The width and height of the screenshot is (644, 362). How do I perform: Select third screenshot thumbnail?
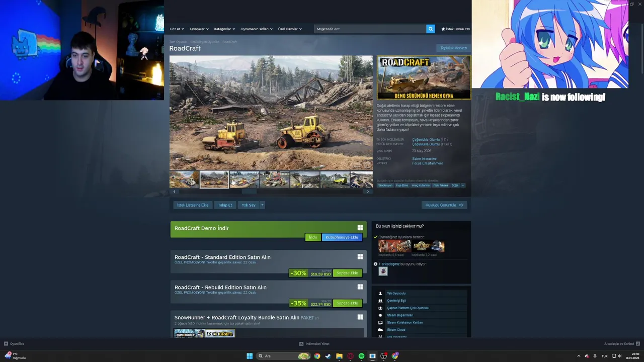pos(245,179)
